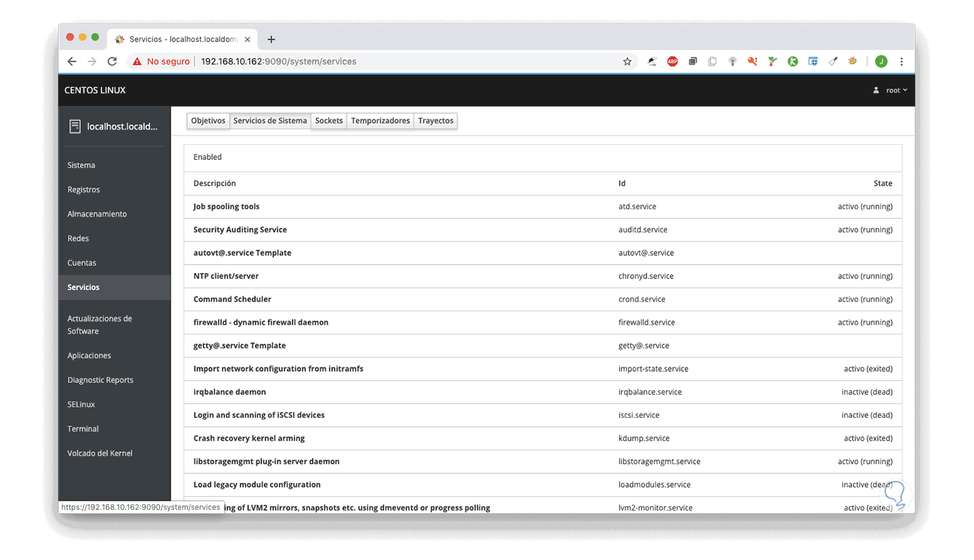The image size is (974, 560).
Task: Reload the page with the refresh icon
Action: 112,61
